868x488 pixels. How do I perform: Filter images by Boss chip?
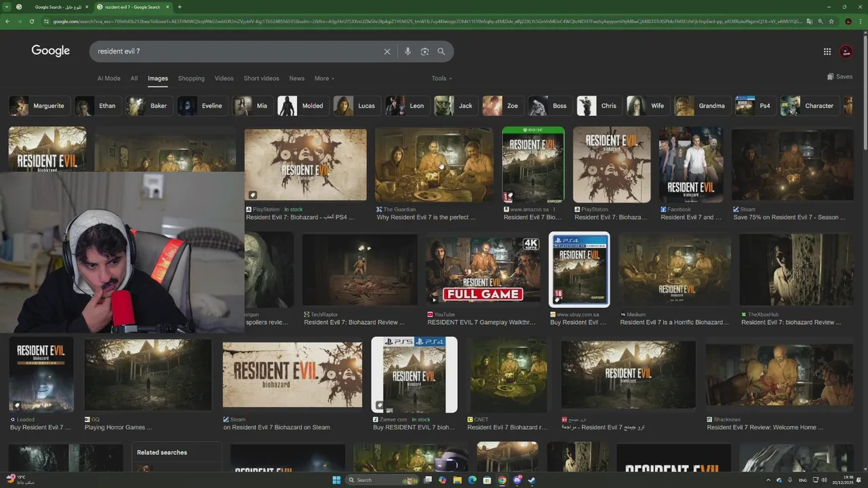pyautogui.click(x=550, y=106)
